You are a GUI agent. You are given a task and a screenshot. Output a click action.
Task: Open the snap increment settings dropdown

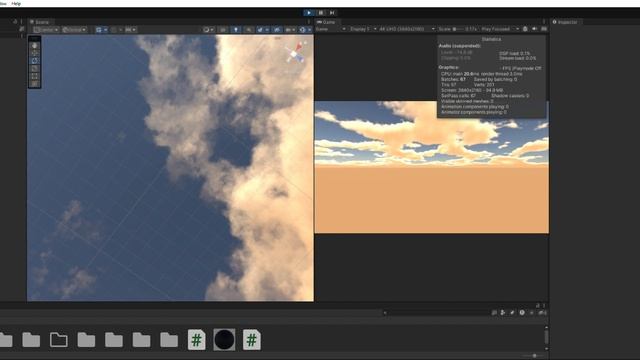pos(131,30)
